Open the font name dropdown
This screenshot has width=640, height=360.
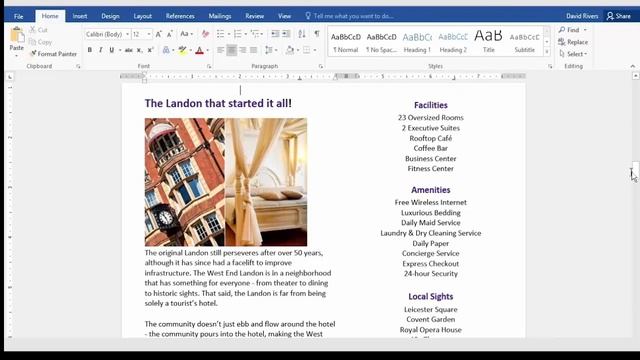coord(128,34)
